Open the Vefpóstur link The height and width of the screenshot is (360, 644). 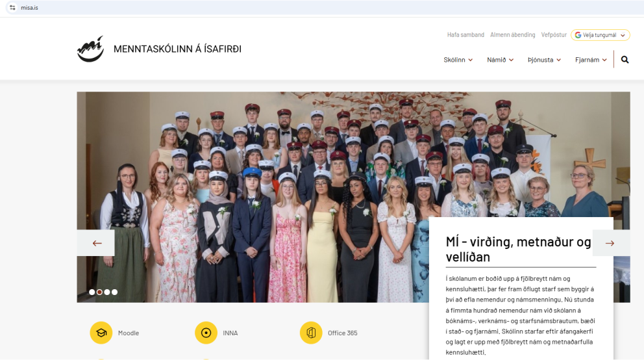click(554, 35)
